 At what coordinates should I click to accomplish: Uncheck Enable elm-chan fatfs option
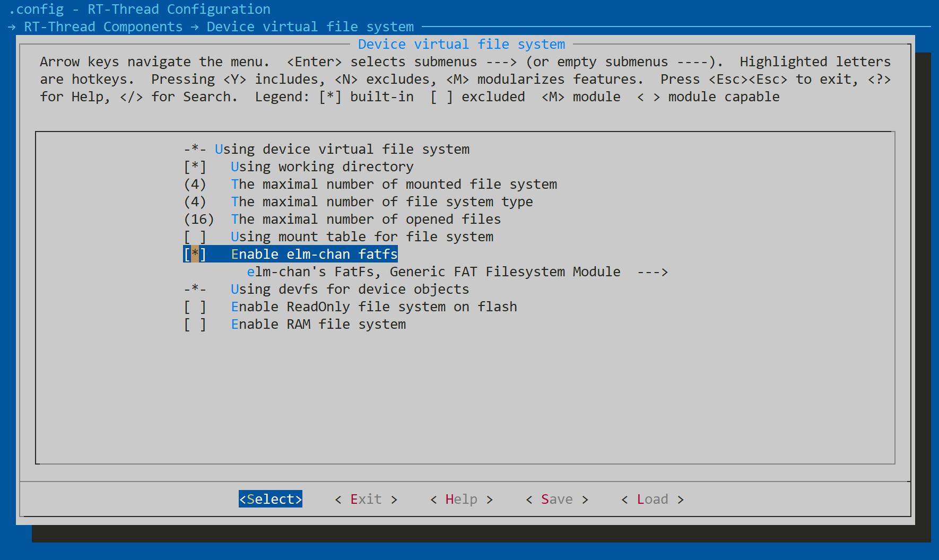pos(195,254)
